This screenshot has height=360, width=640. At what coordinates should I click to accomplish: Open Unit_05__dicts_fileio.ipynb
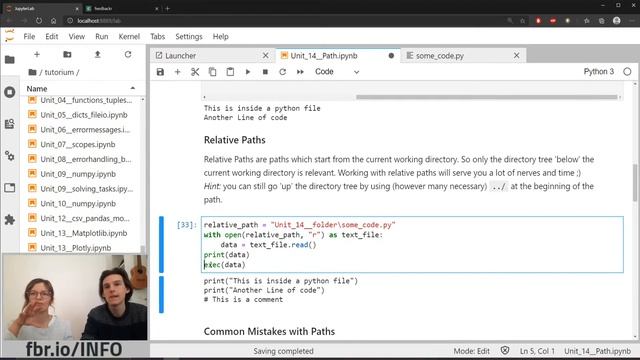click(84, 115)
